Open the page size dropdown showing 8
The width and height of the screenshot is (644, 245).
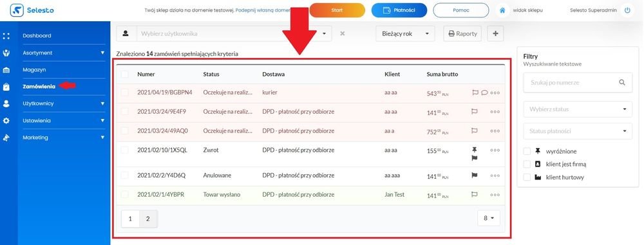tap(489, 219)
